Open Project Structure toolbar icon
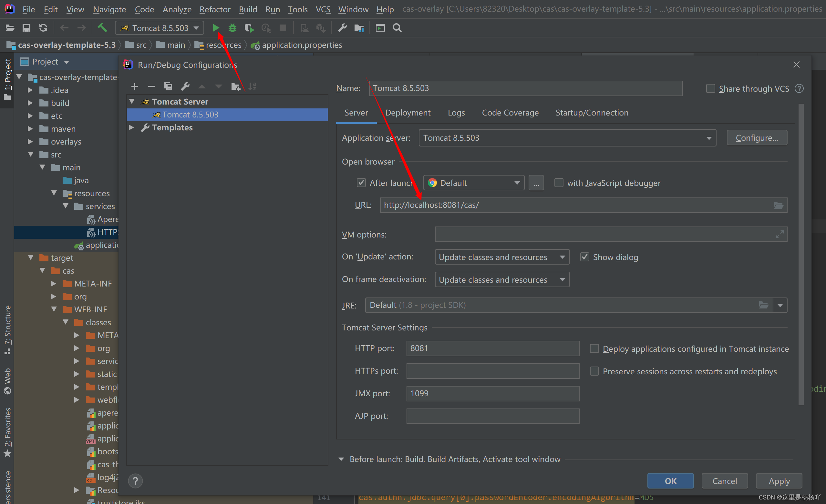The width and height of the screenshot is (826, 504). (359, 28)
